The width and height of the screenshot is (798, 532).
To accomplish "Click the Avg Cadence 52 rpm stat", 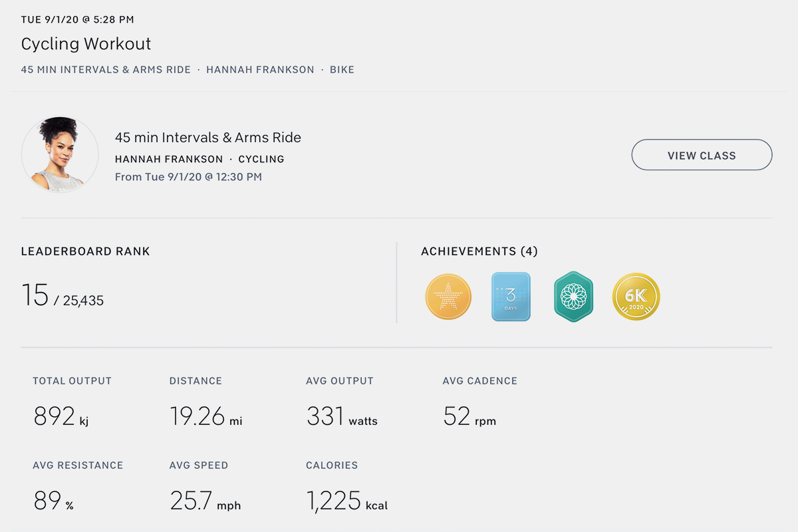I will pyautogui.click(x=469, y=416).
